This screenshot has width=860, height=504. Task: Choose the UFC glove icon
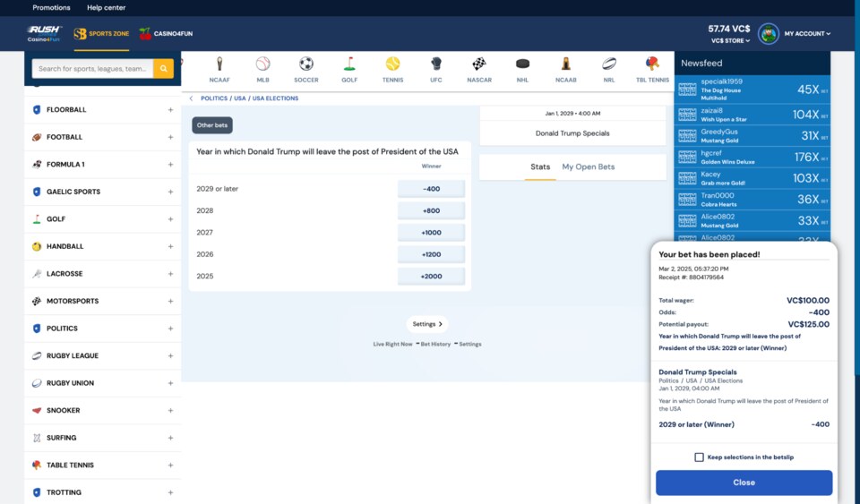click(436, 64)
